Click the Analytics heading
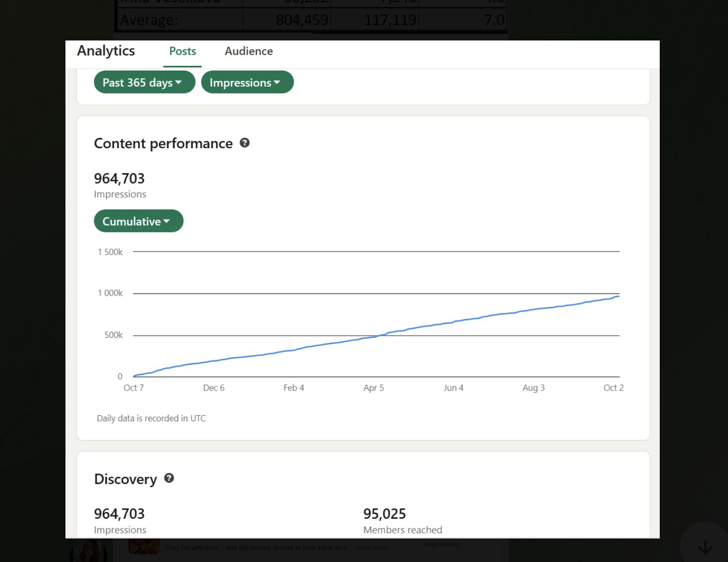The height and width of the screenshot is (562, 728). pyautogui.click(x=105, y=51)
